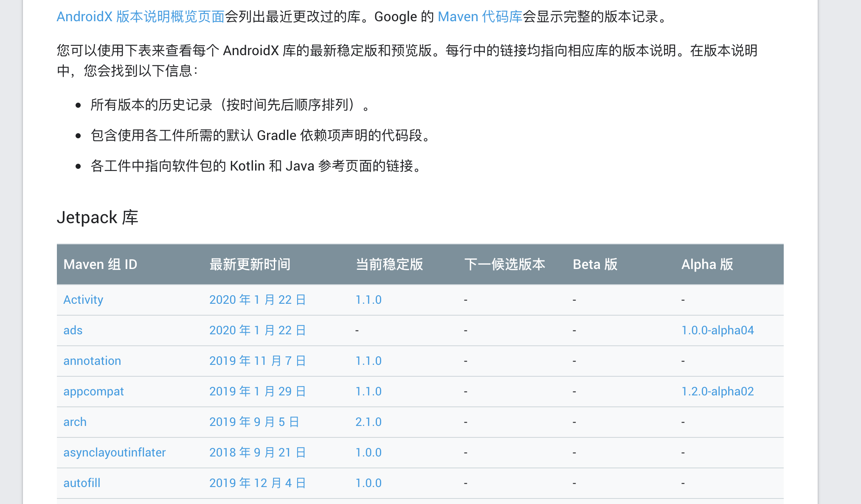
Task: Open the annotation library link
Action: (92, 361)
